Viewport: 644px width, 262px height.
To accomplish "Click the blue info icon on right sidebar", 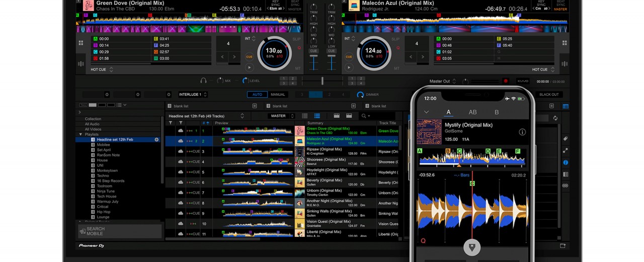I will click(x=565, y=163).
